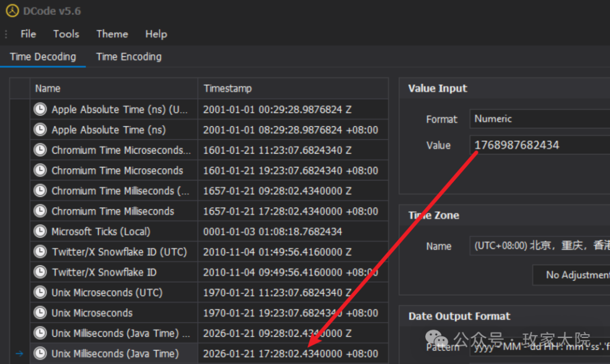This screenshot has width=610, height=364.
Task: Select the Twitter/X Snowflake ID (UTC) name
Action: click(119, 252)
